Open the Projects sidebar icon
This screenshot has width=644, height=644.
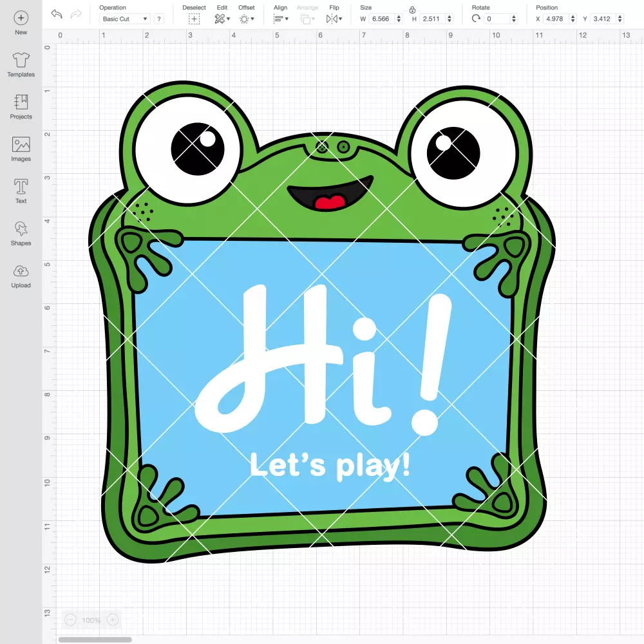(x=21, y=102)
